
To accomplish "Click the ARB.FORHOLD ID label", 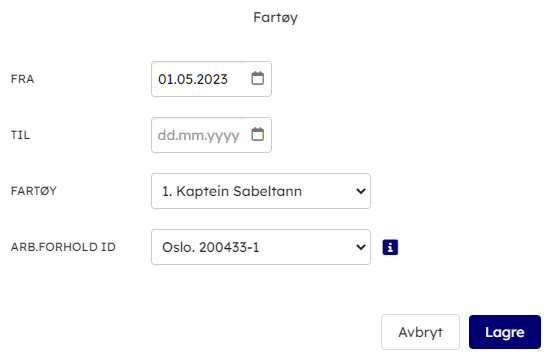I will [63, 247].
